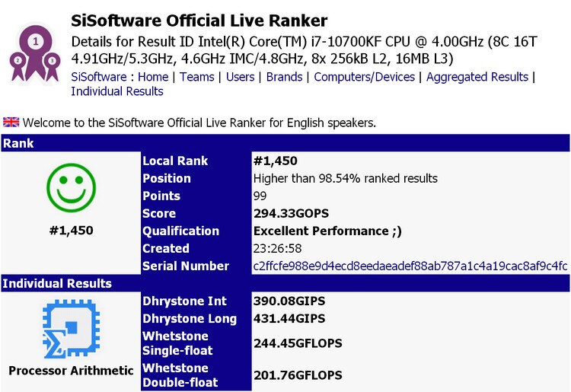
Task: Open the Individual Results link
Action: [x=117, y=91]
